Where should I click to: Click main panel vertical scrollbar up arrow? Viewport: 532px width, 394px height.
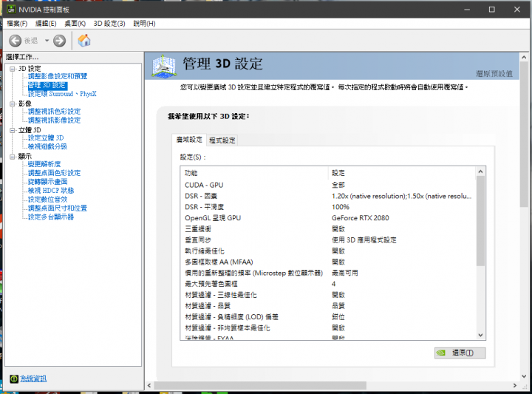coord(524,58)
